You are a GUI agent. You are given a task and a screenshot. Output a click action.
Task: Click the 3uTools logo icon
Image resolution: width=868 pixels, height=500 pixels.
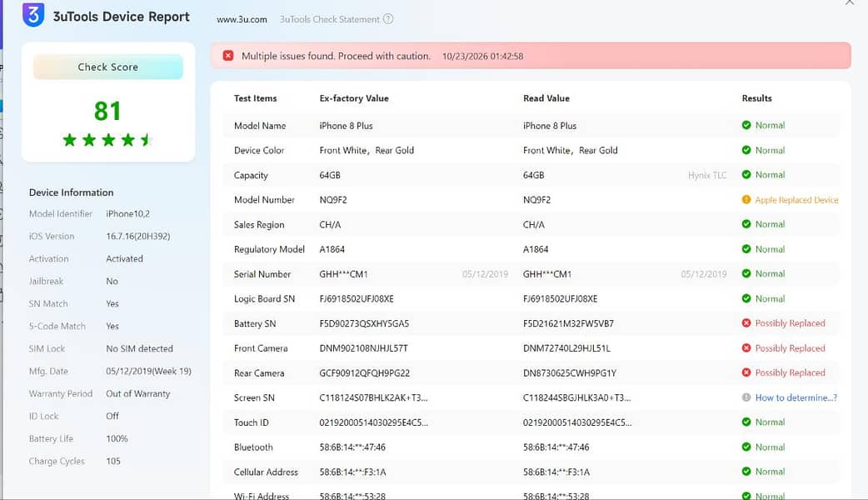click(33, 15)
